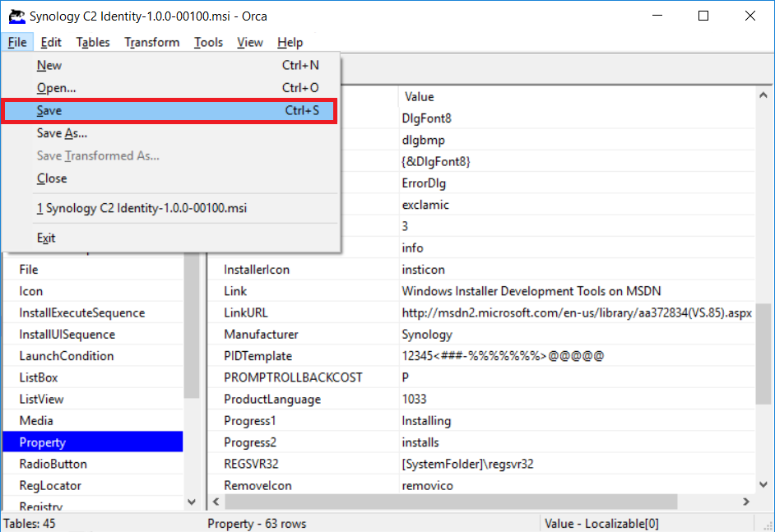Click the down arrow on the vertical scrollbar
Image resolution: width=775 pixels, height=532 pixels.
pyautogui.click(x=762, y=484)
